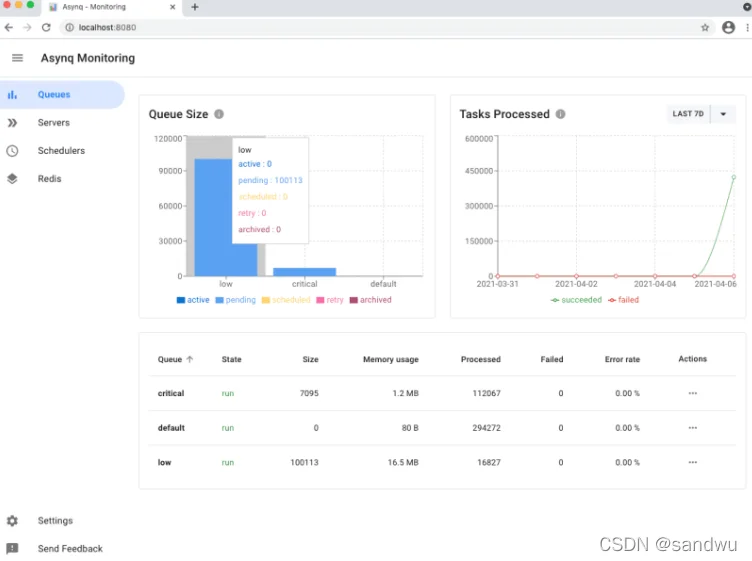Go forward in browser history
The width and height of the screenshot is (752, 561).
click(x=27, y=27)
